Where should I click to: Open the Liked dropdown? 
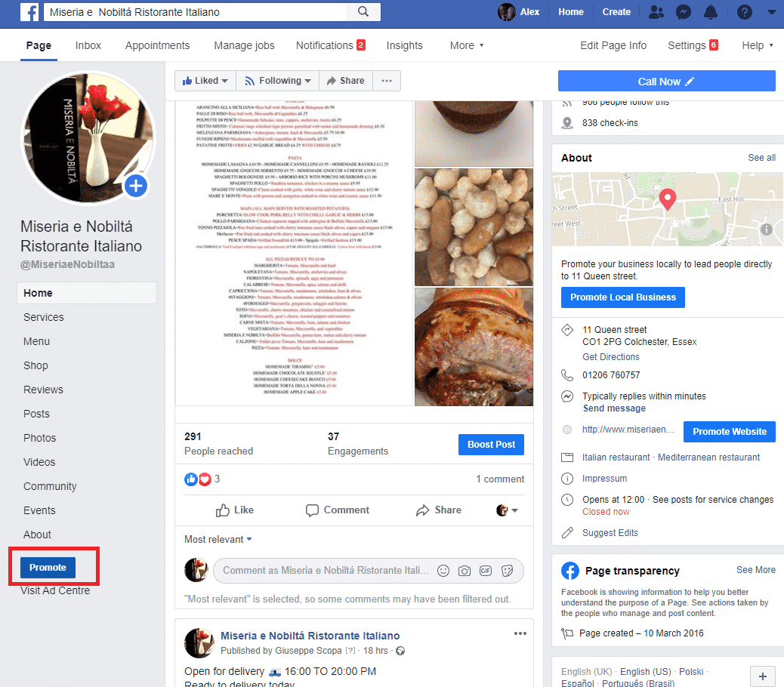[205, 81]
